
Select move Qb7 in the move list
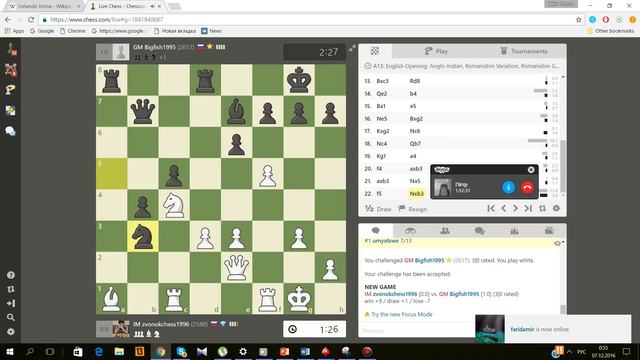(415, 144)
